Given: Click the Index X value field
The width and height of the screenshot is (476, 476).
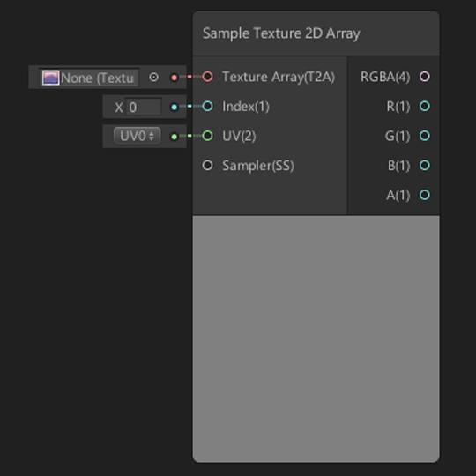Looking at the screenshot, I should 144,108.
